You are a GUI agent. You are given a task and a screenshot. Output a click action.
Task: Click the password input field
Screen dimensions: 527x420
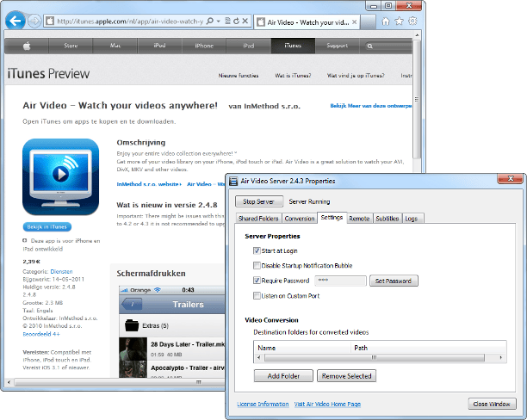pos(340,281)
